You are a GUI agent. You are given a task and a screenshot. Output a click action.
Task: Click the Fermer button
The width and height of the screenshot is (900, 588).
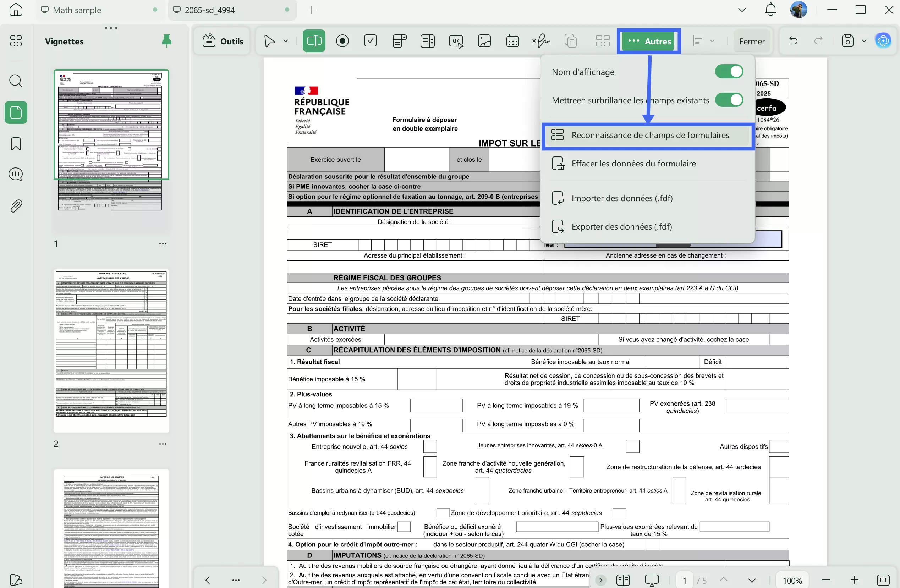click(752, 41)
